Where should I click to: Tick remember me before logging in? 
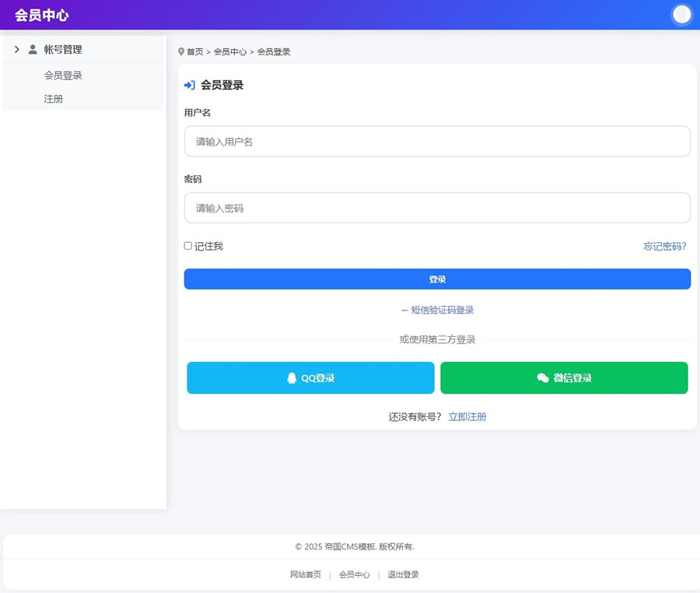(x=187, y=245)
